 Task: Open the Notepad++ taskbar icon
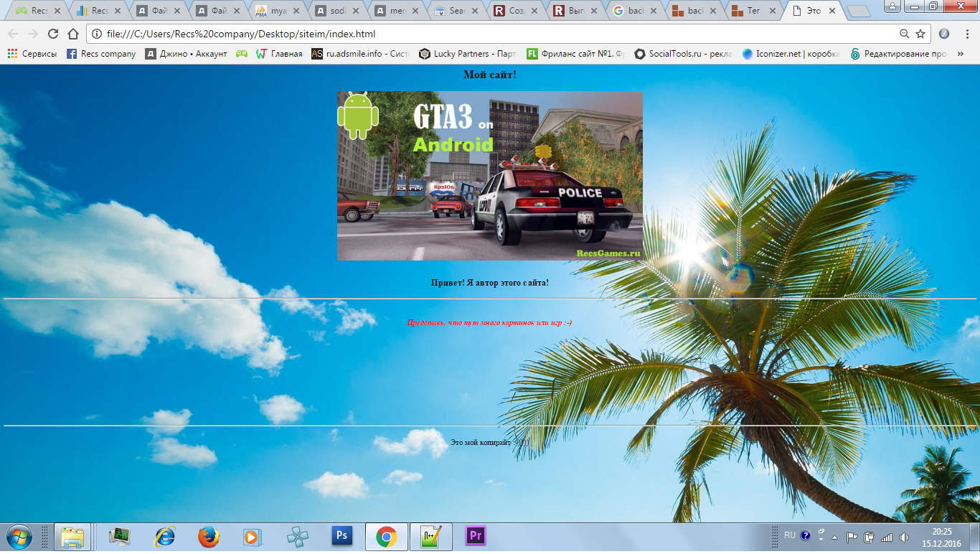tap(431, 537)
